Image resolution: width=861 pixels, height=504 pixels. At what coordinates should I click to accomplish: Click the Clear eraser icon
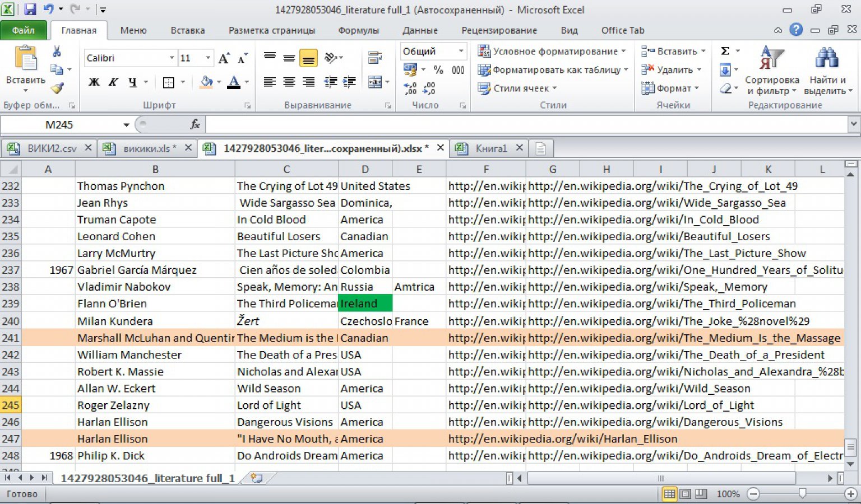coord(725,88)
